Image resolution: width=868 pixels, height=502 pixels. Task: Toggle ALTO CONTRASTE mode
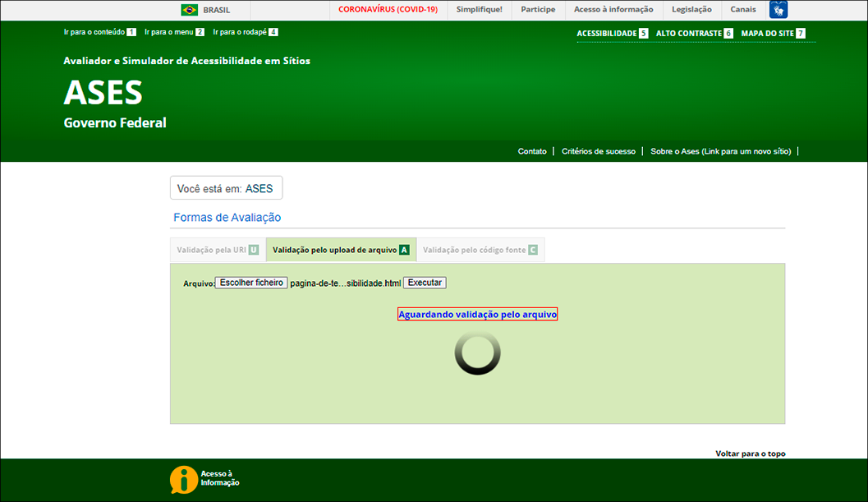(693, 34)
